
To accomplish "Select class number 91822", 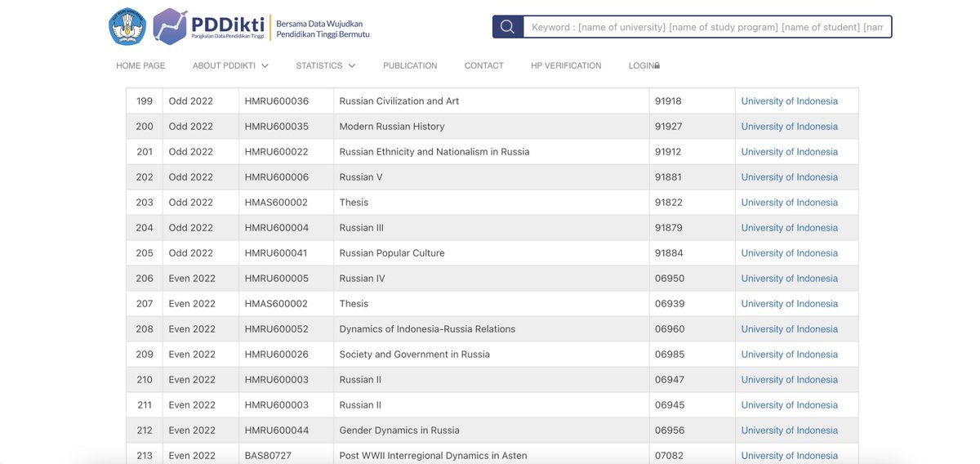I will 668,203.
